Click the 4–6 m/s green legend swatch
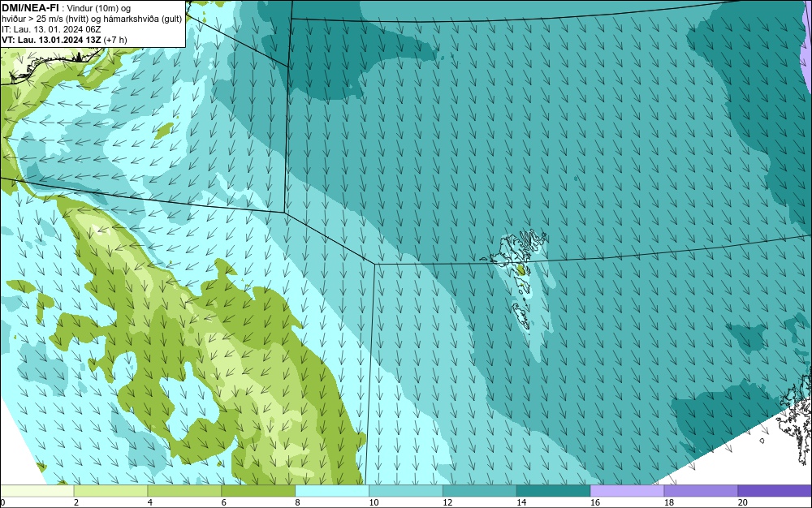 [x=184, y=491]
